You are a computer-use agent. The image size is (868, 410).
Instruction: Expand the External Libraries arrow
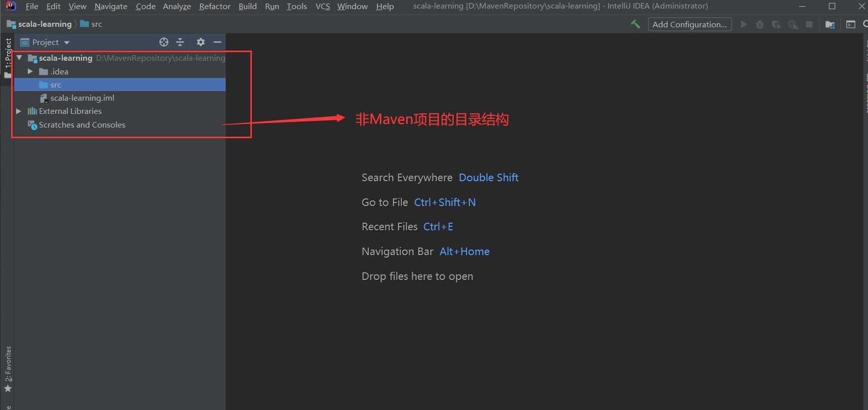tap(19, 111)
